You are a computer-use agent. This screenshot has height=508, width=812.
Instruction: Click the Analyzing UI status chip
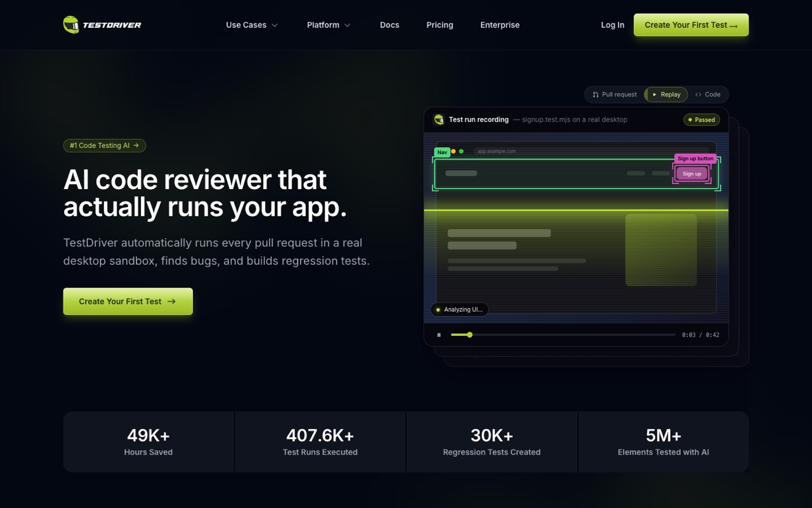[x=459, y=310]
